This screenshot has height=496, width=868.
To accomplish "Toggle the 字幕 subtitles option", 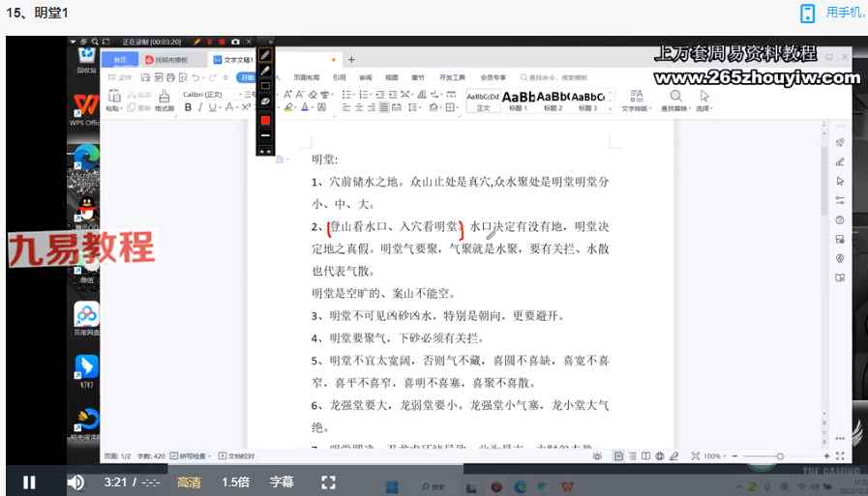I will [x=282, y=481].
